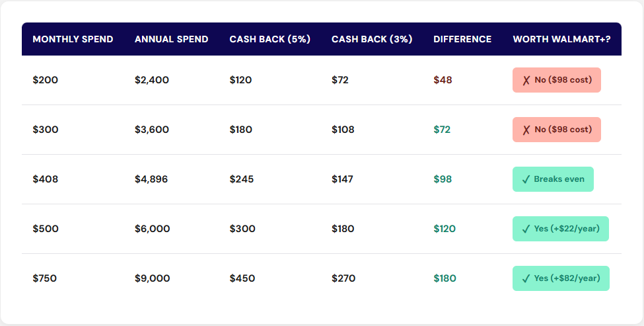
Task: Click the Monthly Spend column header
Action: pos(73,39)
